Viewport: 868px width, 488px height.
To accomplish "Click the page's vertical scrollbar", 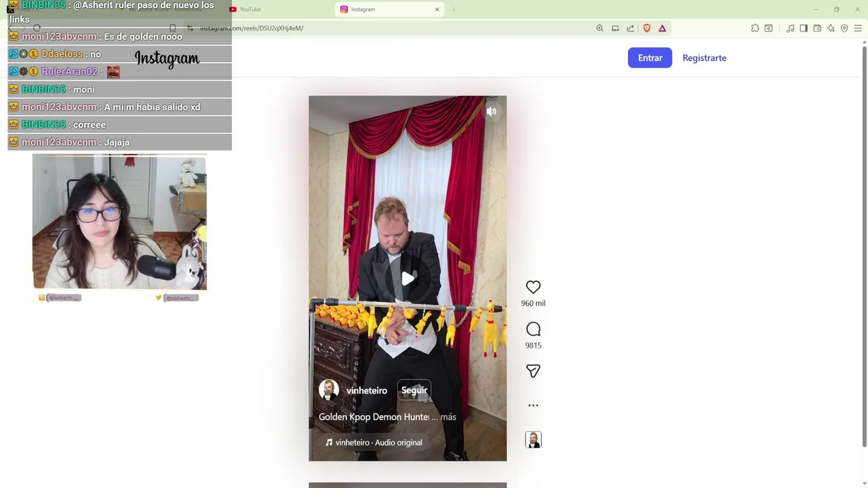I will tap(864, 247).
